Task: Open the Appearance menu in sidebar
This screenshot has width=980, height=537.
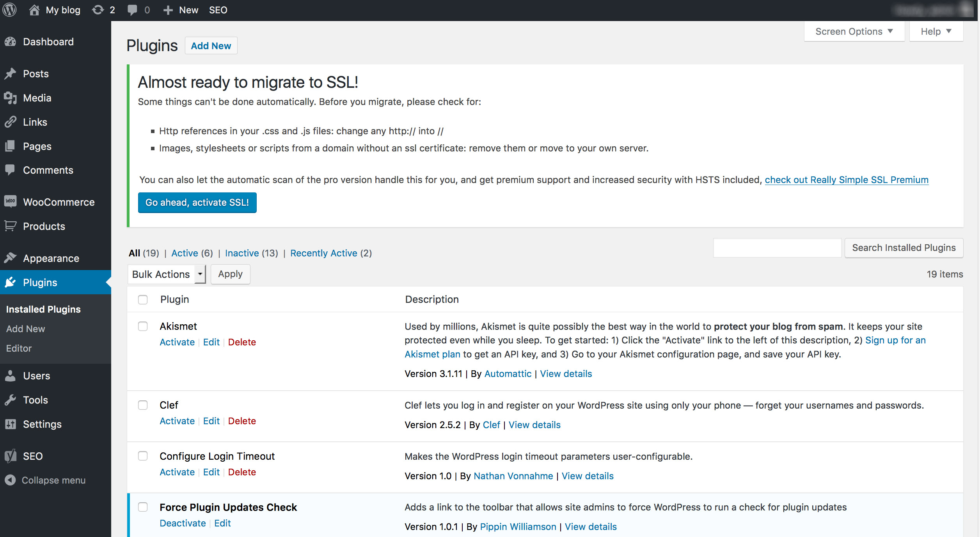Action: click(x=51, y=258)
